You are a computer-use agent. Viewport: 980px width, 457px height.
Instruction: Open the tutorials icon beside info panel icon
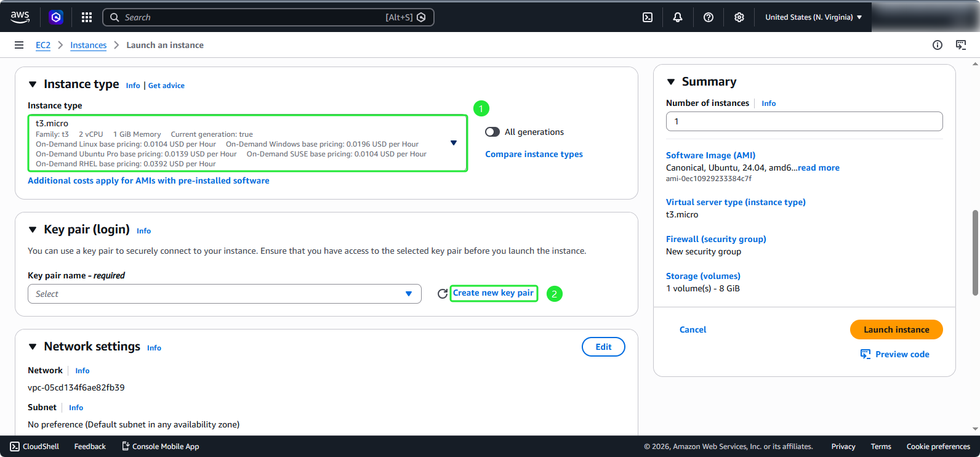[x=961, y=45]
